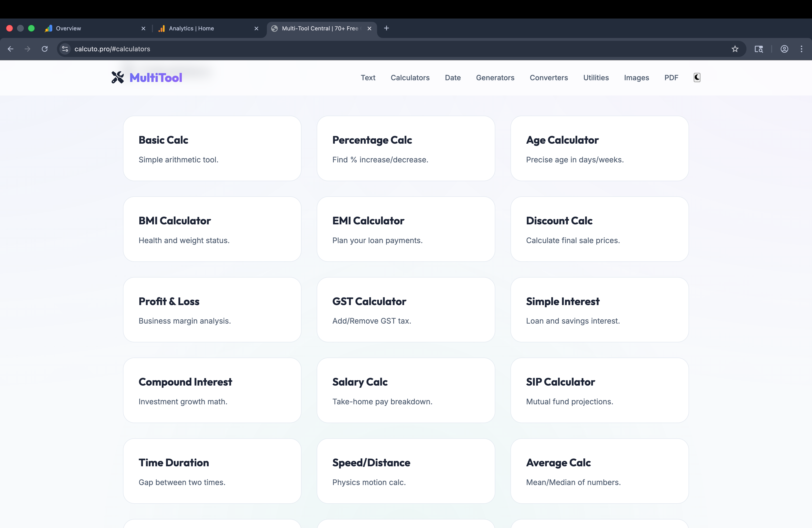812x528 pixels.
Task: Open the Speed/Distance card
Action: (x=406, y=471)
